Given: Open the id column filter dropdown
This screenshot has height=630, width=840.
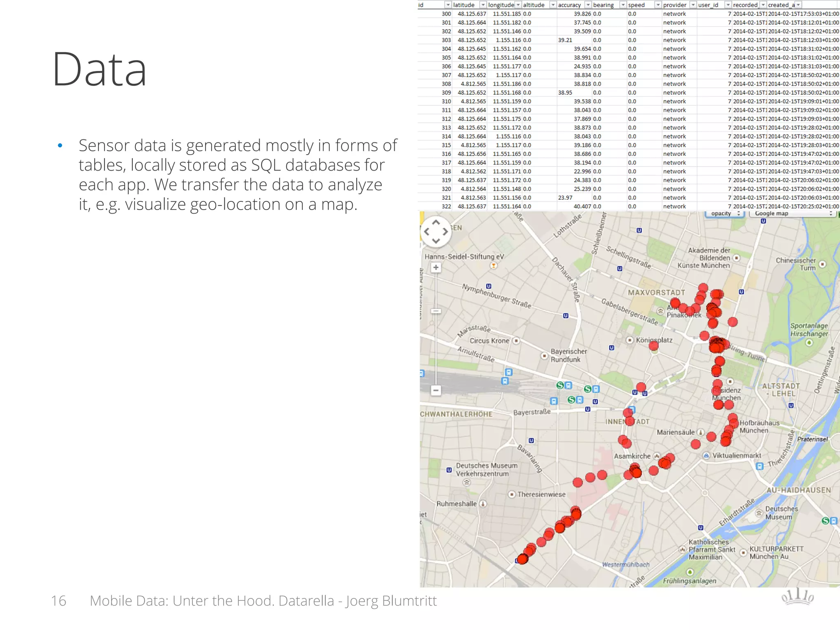Looking at the screenshot, I should click(448, 5).
